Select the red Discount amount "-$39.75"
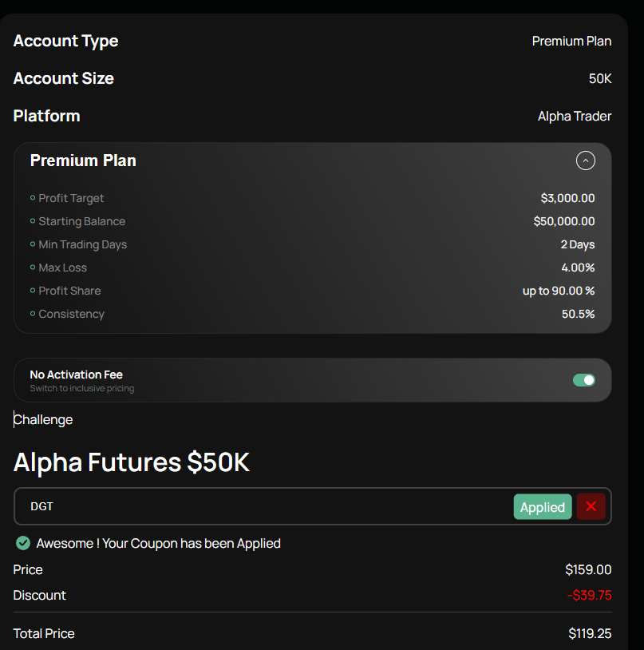The width and height of the screenshot is (644, 650). tap(589, 595)
